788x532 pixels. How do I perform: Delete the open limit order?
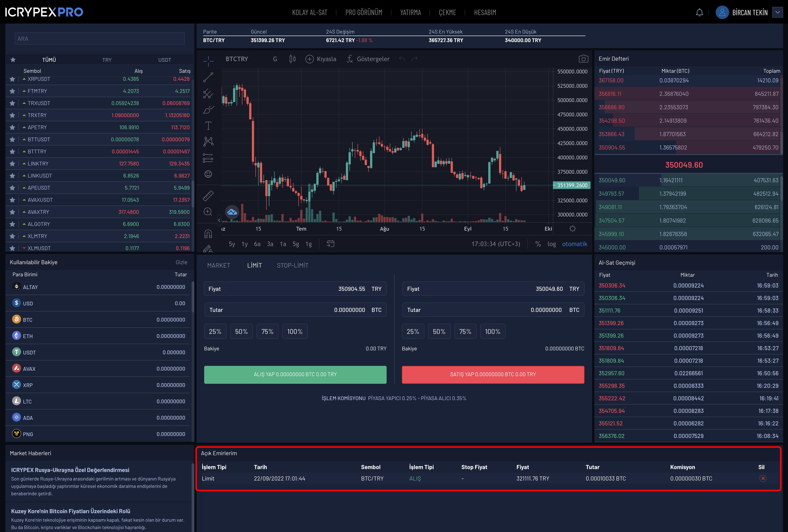click(x=763, y=478)
